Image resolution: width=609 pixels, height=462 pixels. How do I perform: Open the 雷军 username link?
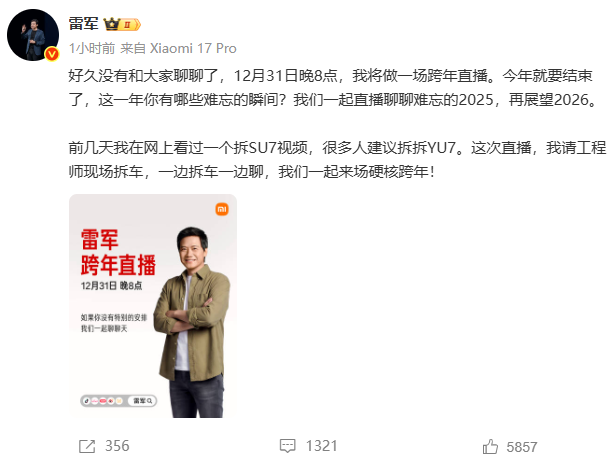pyautogui.click(x=84, y=24)
